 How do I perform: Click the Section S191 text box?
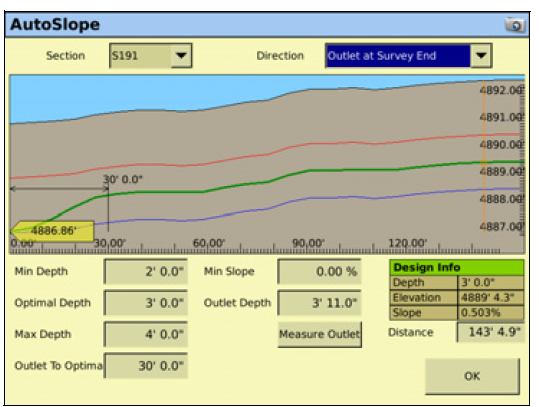coord(141,56)
